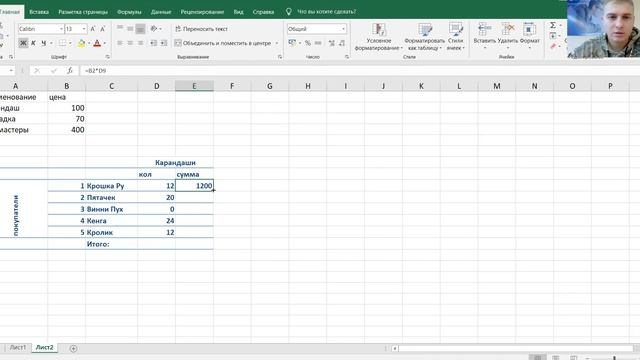Click Удалить cells button
This screenshot has width=640, height=360.
[507, 36]
